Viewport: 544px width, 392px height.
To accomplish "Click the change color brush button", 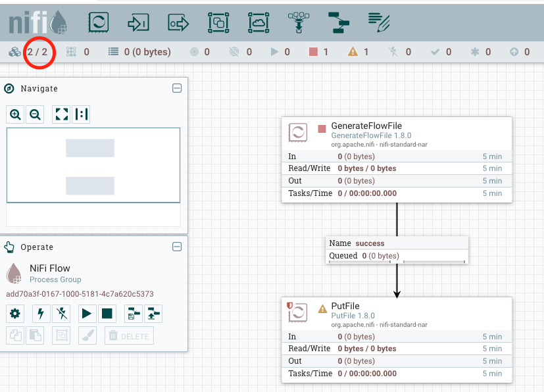I will (x=87, y=335).
